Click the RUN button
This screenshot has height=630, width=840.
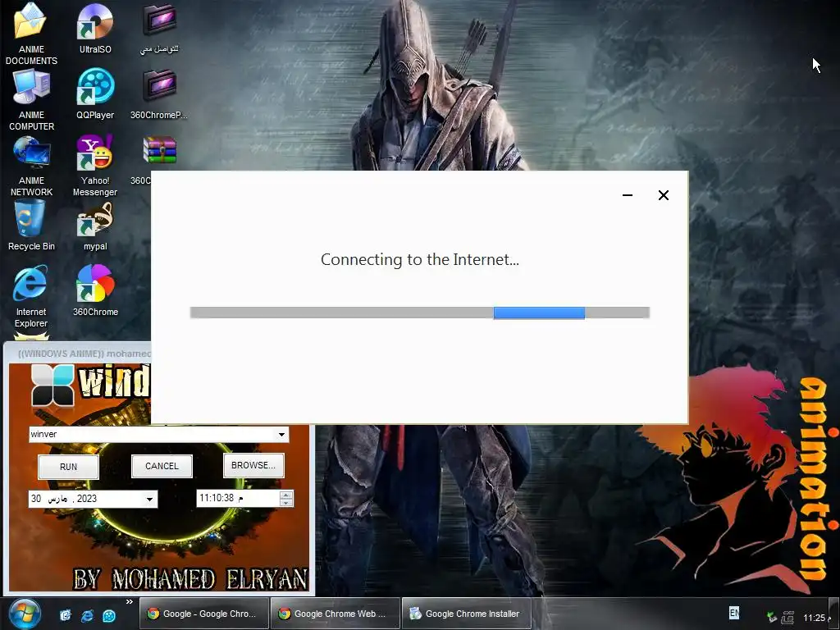pos(69,467)
